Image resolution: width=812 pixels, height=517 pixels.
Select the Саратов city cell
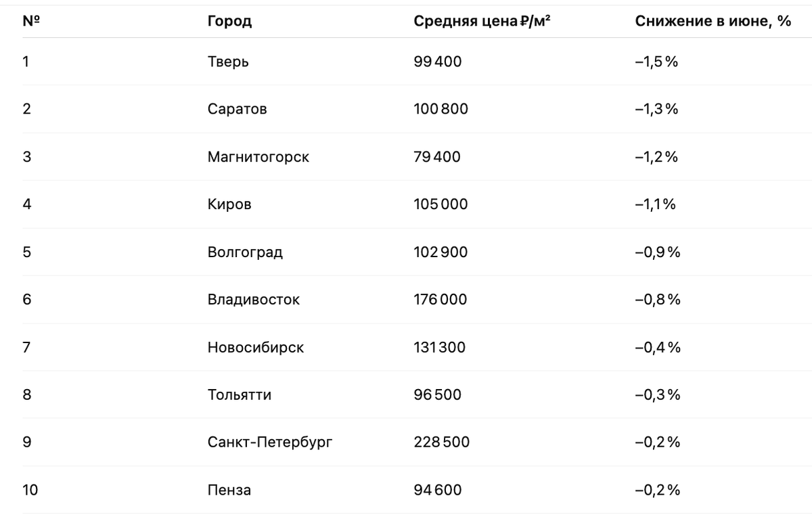tap(237, 109)
